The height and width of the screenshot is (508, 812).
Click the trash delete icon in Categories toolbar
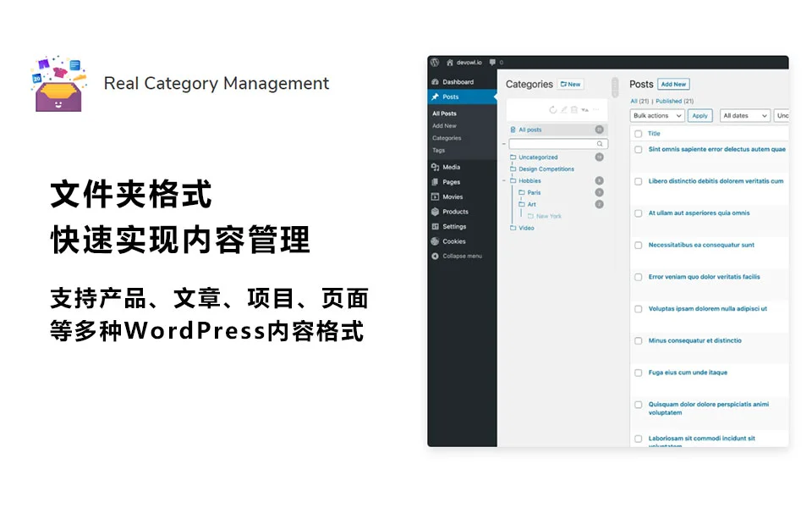click(x=573, y=110)
